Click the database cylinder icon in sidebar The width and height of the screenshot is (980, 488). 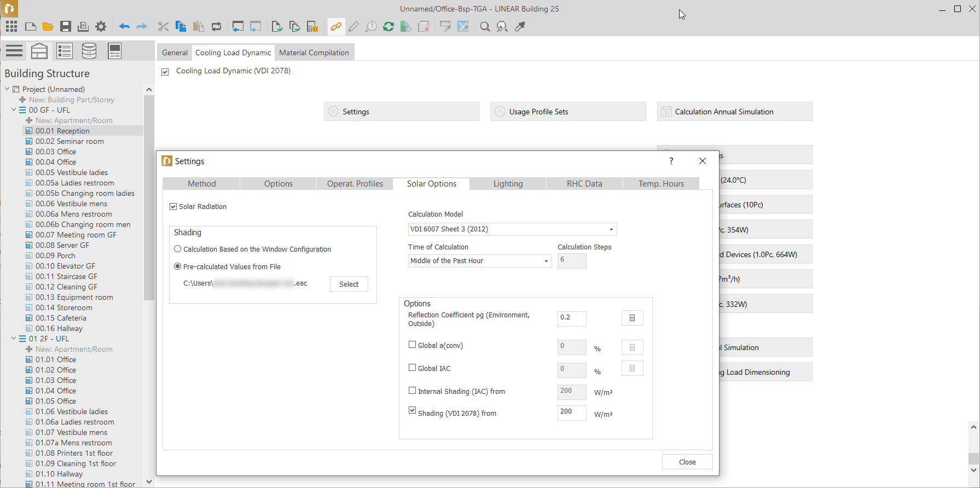(89, 51)
